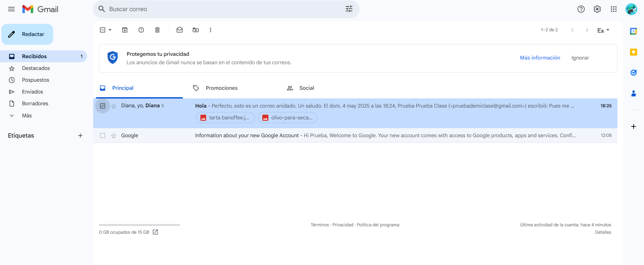Open the Move to folder icon
The image size is (644, 265).
[196, 30]
